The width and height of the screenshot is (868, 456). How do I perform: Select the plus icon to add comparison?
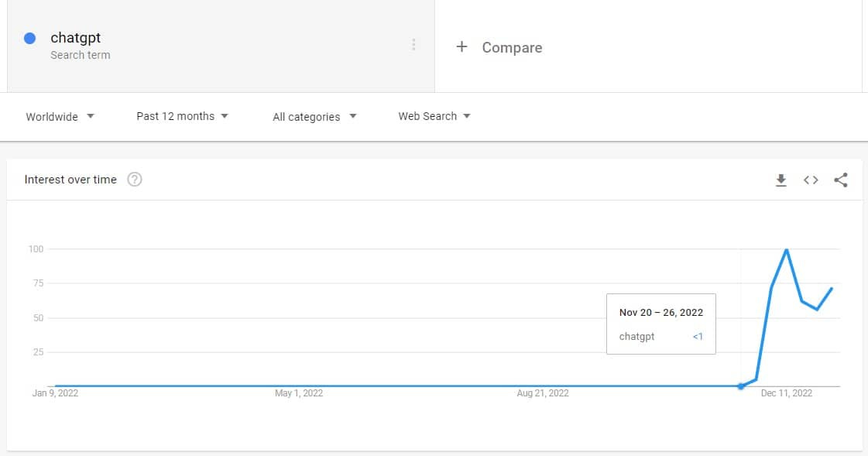[x=462, y=47]
